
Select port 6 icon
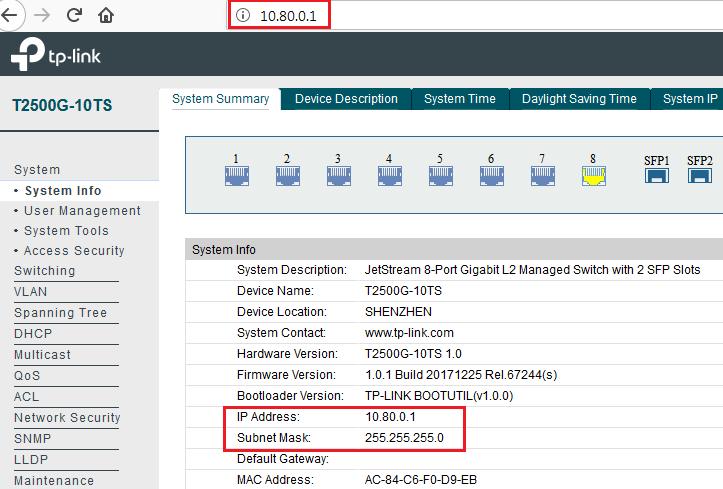[x=492, y=176]
